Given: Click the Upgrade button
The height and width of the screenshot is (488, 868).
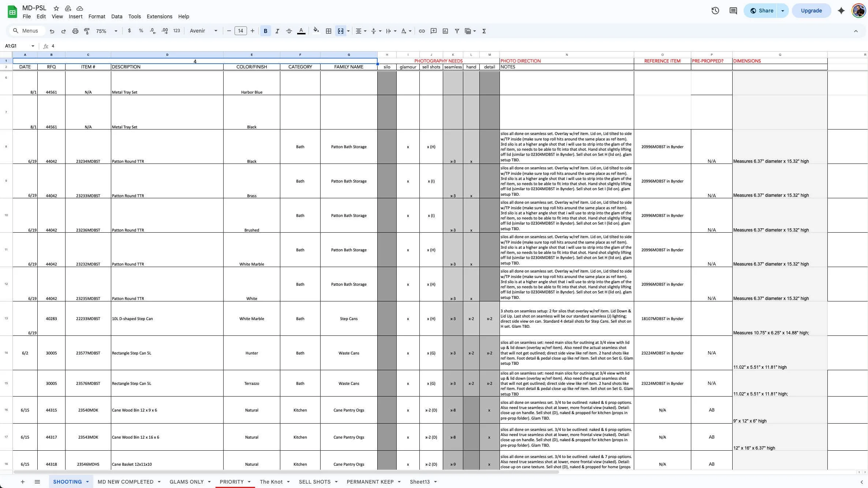Looking at the screenshot, I should [x=811, y=11].
